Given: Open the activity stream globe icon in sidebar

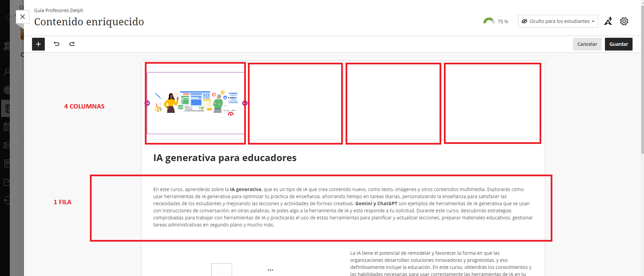Looking at the screenshot, I should coord(7,90).
